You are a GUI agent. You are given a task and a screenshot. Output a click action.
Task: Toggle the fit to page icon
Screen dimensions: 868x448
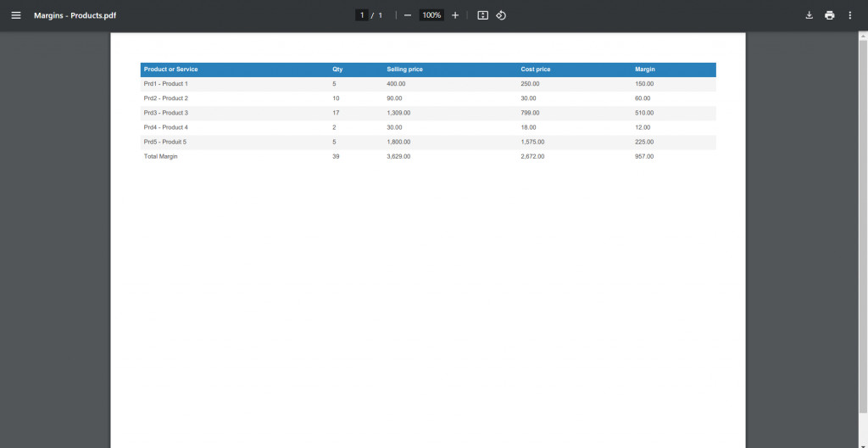(x=482, y=15)
